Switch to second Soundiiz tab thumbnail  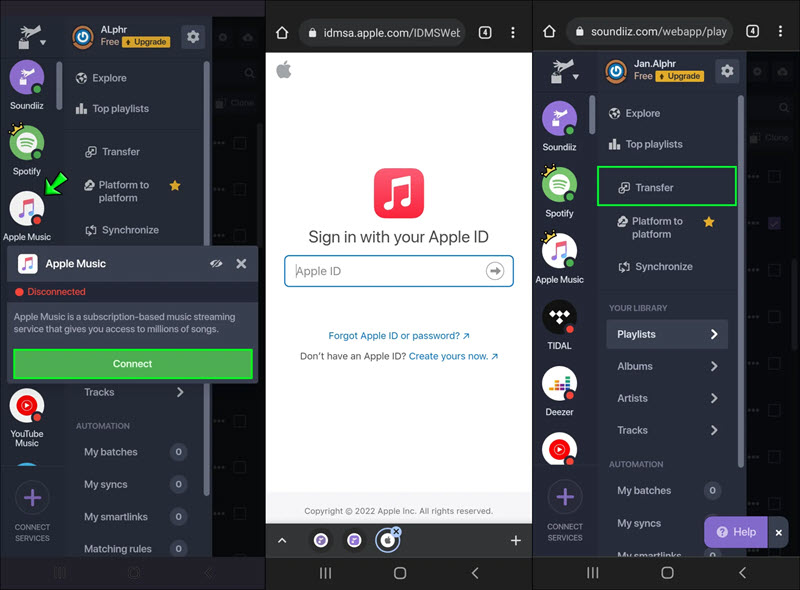point(354,540)
